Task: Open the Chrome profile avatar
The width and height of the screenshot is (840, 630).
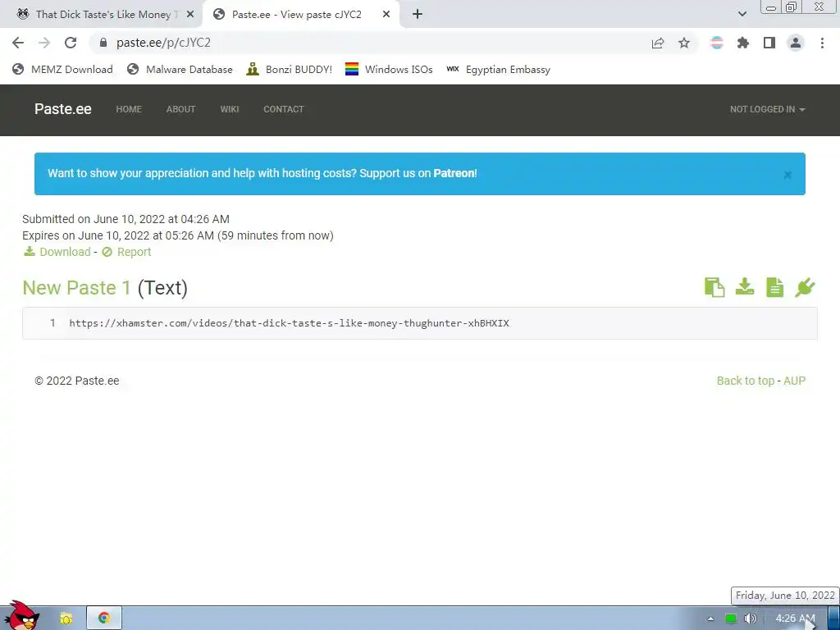Action: pyautogui.click(x=796, y=43)
